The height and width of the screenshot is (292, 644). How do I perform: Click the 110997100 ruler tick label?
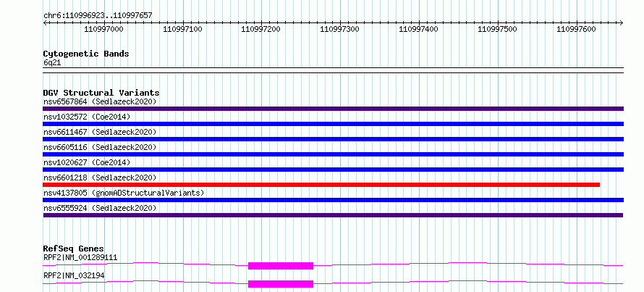tap(182, 29)
